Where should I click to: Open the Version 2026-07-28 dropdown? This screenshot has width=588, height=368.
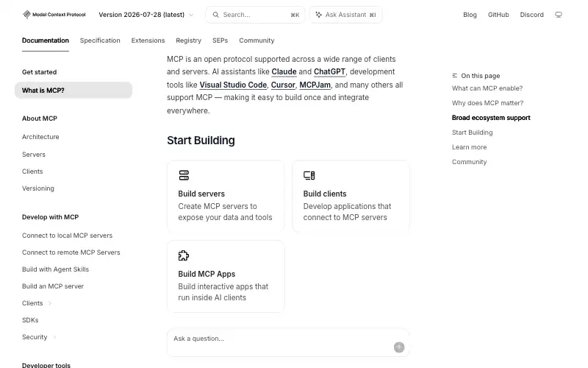(x=146, y=15)
